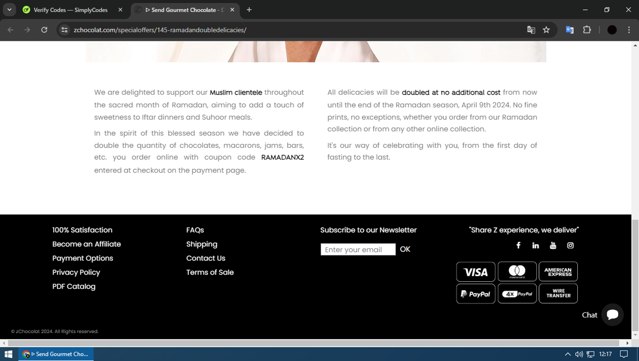The width and height of the screenshot is (639, 361).
Task: Close the Verify Codes SimplyCodes tab
Action: [120, 10]
